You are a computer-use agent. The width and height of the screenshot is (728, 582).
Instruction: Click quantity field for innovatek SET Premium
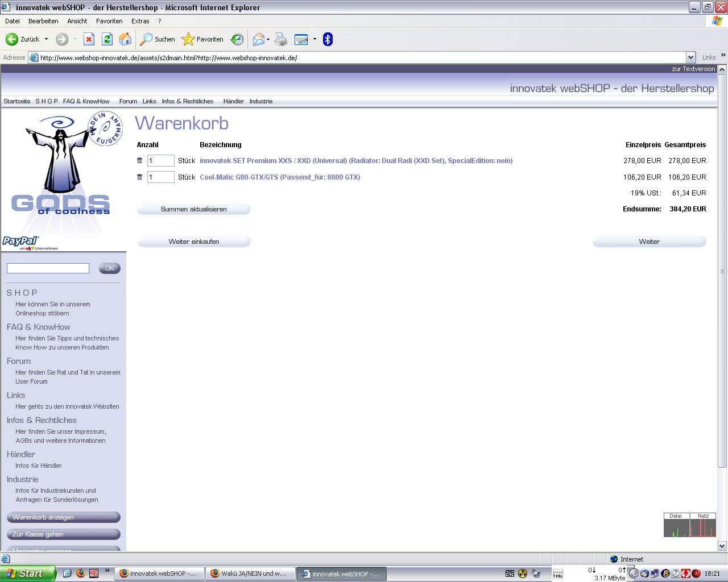click(160, 161)
